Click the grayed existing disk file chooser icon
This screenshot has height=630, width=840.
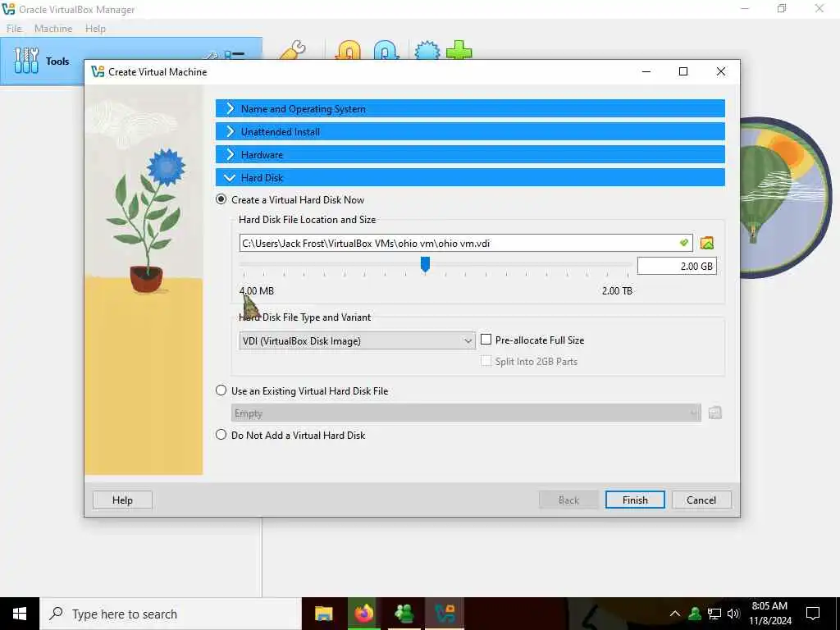click(x=714, y=413)
